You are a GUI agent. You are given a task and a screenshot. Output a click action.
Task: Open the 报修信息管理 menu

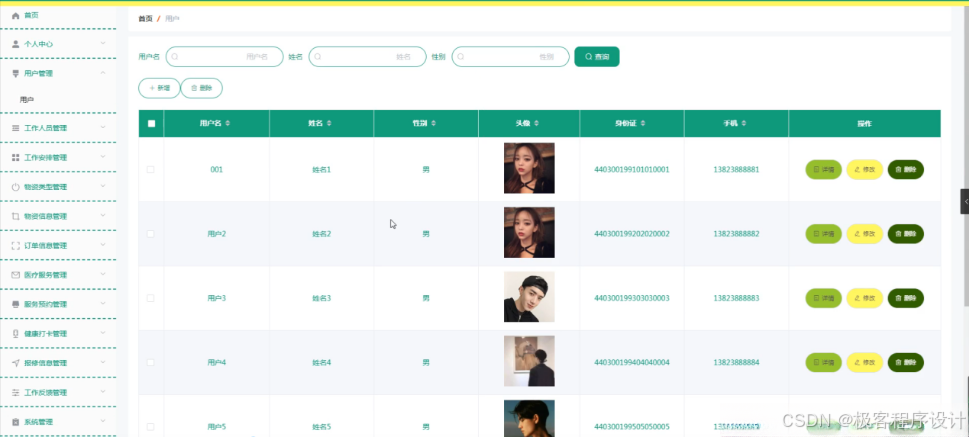(x=58, y=363)
